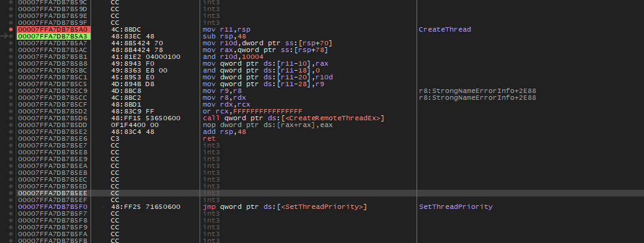Viewport: 644px width, 243px height.
Task: Select the 'mov r9,r8' instruction
Action: point(222,91)
